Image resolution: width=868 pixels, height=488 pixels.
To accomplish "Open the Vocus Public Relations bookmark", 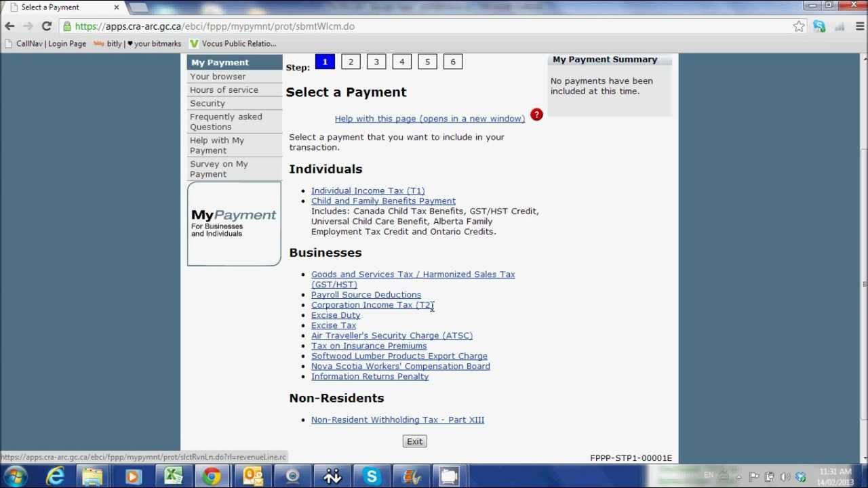I will click(x=233, y=43).
